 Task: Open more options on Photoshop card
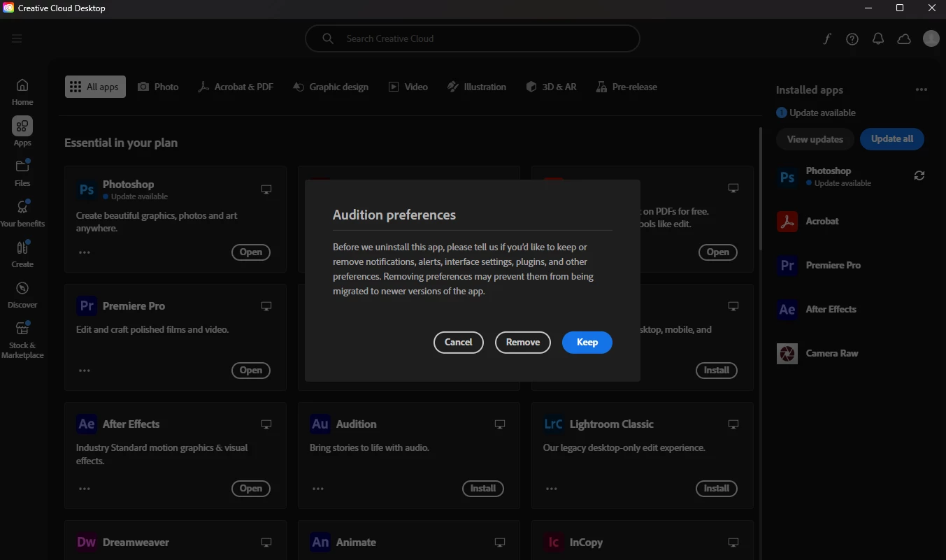pos(85,252)
